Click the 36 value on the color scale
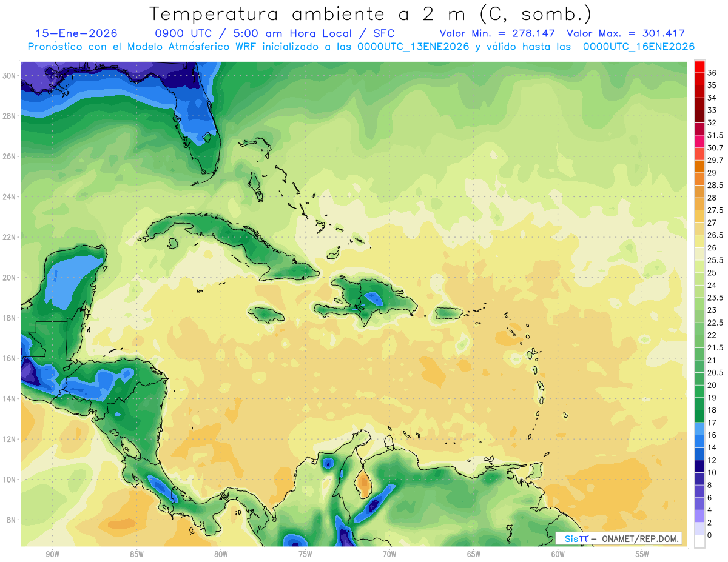The image size is (728, 562). 712,73
